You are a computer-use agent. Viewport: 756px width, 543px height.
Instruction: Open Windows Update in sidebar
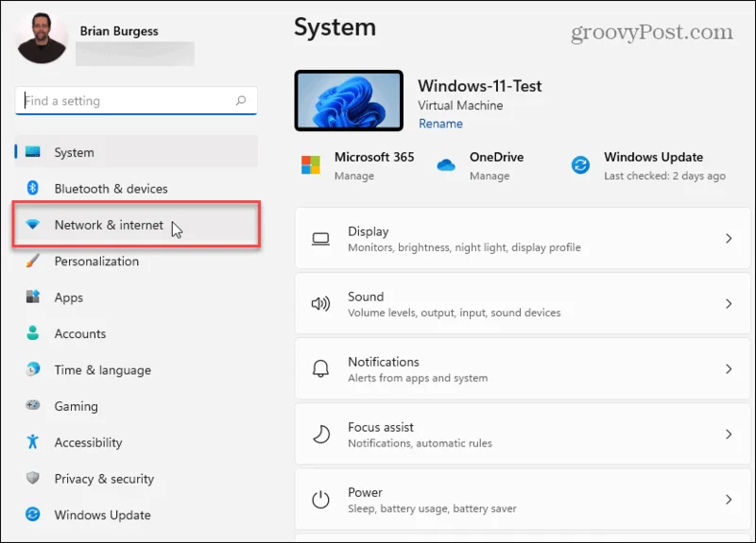pyautogui.click(x=136, y=515)
